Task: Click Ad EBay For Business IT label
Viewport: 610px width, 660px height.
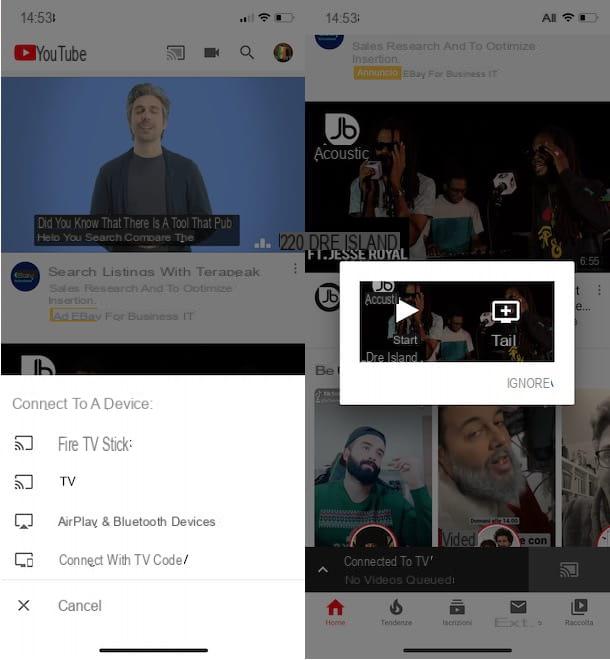Action: (x=121, y=316)
